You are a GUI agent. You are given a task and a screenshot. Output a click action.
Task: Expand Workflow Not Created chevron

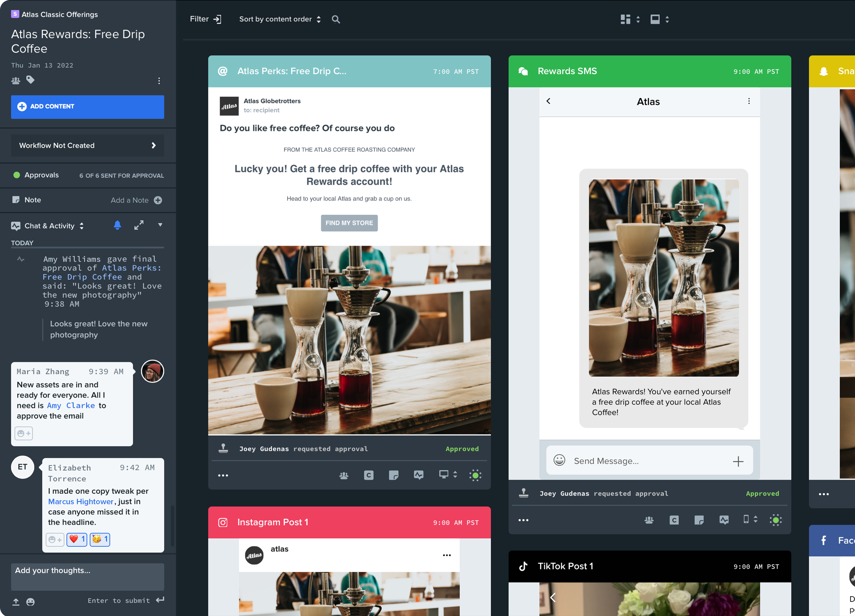(x=153, y=145)
